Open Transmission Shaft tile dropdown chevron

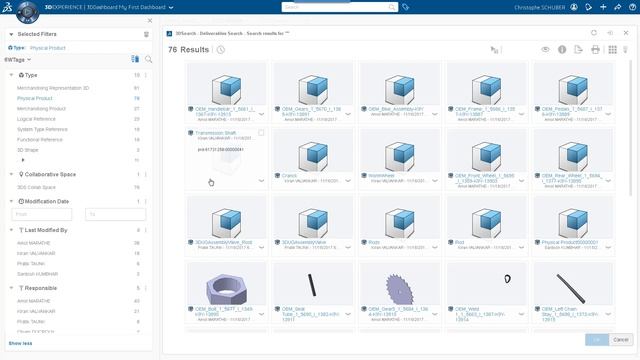point(261,181)
